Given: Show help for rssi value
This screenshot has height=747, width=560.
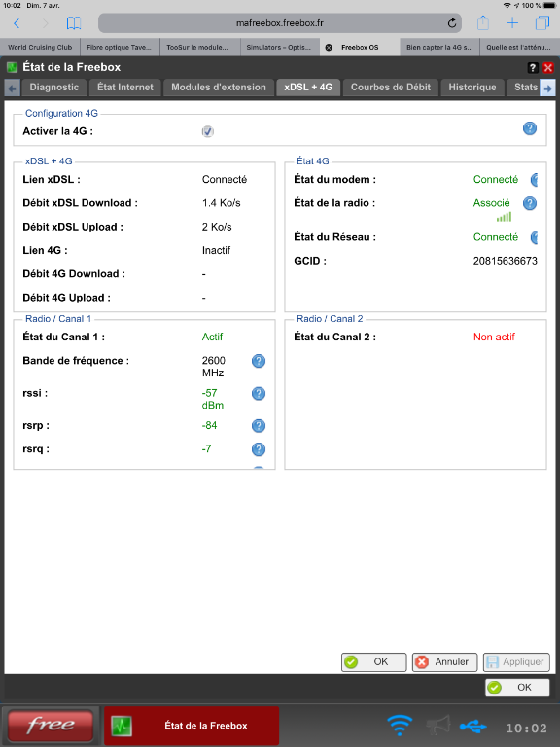Looking at the screenshot, I should [x=258, y=394].
